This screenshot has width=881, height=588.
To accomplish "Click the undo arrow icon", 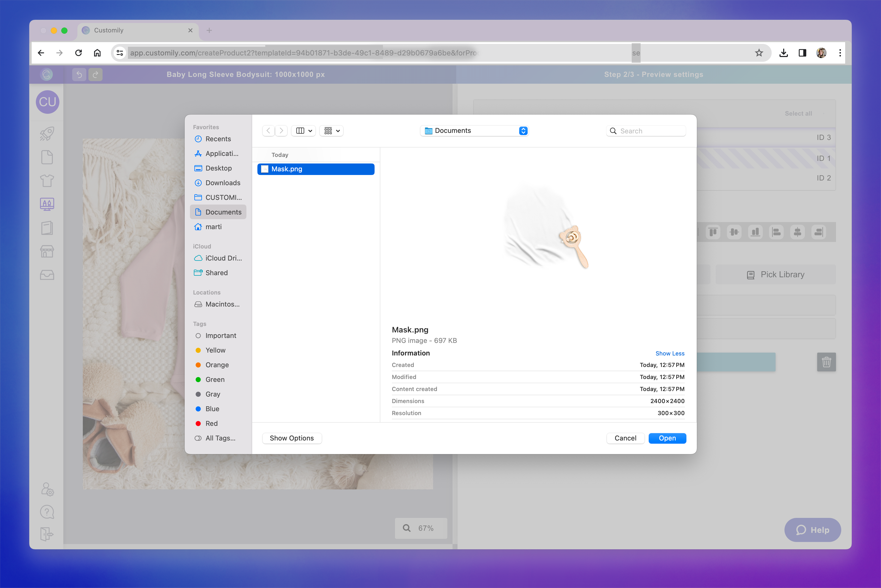I will tap(79, 74).
